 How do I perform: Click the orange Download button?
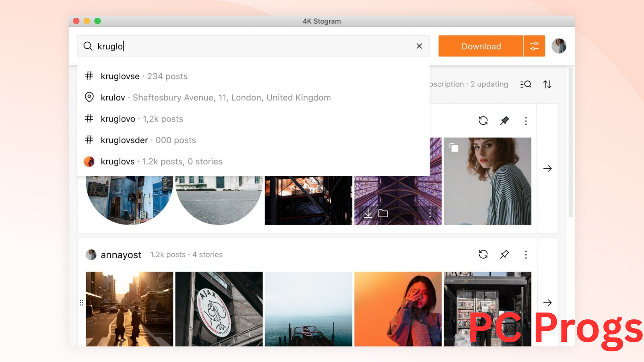[x=481, y=46]
